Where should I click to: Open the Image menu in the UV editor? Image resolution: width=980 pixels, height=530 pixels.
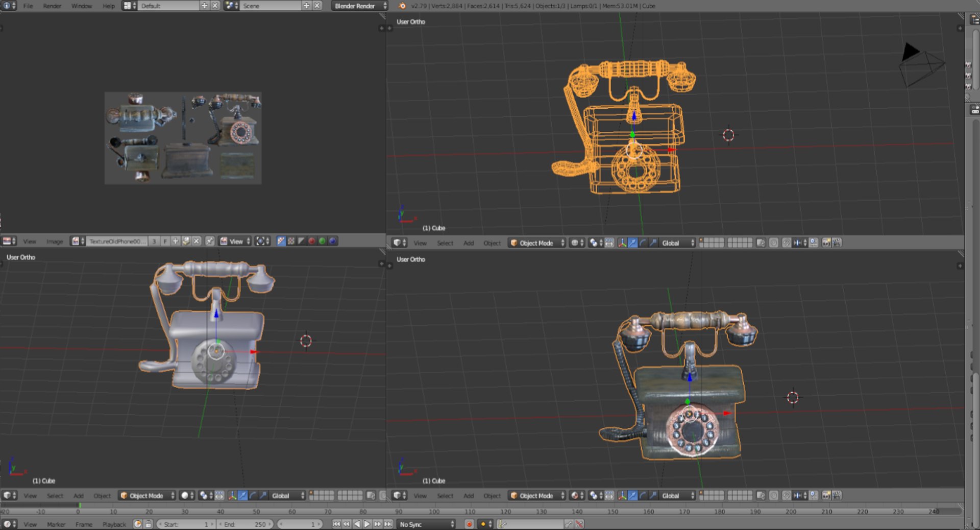click(x=55, y=241)
